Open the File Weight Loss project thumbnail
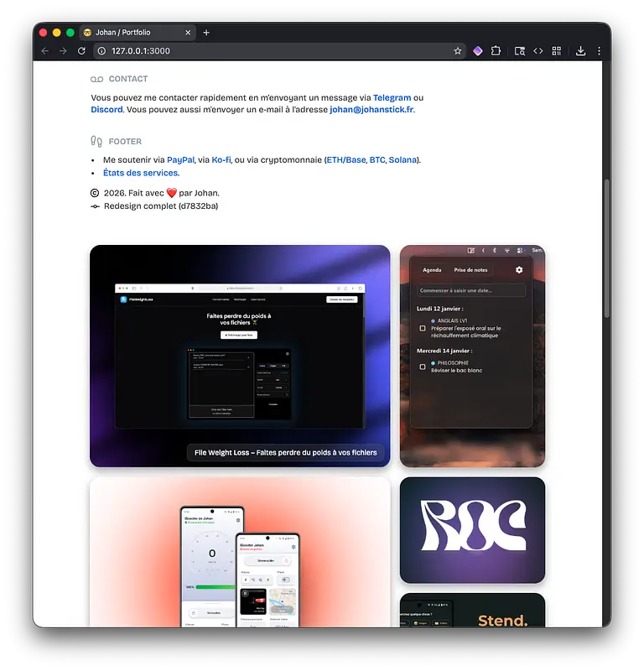Screen dimensions: 644x671 [240, 356]
